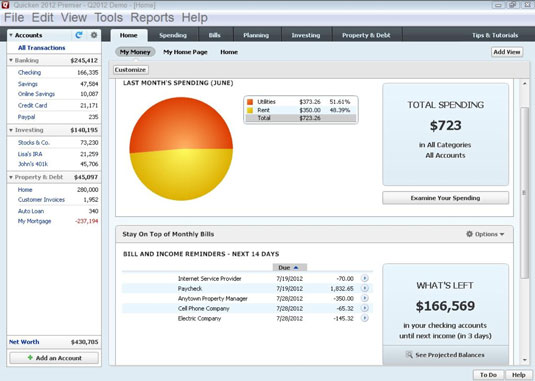Switch to the Spending tab
535x381 pixels.
pyautogui.click(x=173, y=35)
